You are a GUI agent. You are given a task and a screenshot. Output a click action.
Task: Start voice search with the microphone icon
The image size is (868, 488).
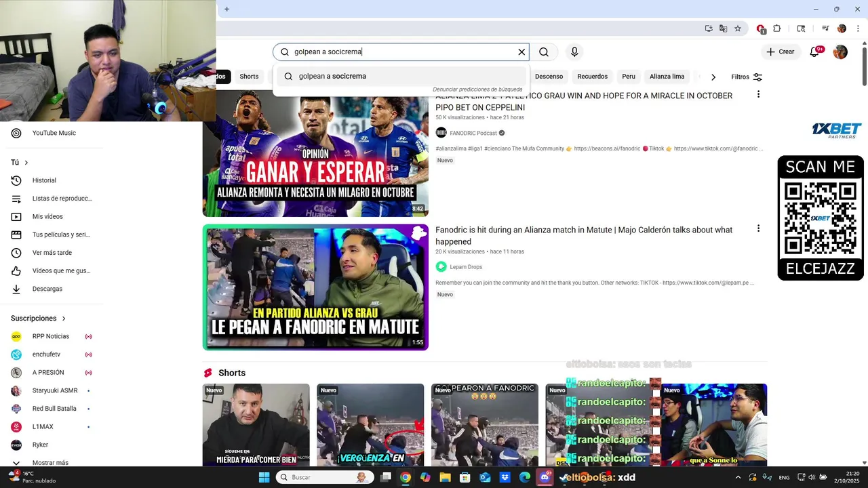point(574,52)
